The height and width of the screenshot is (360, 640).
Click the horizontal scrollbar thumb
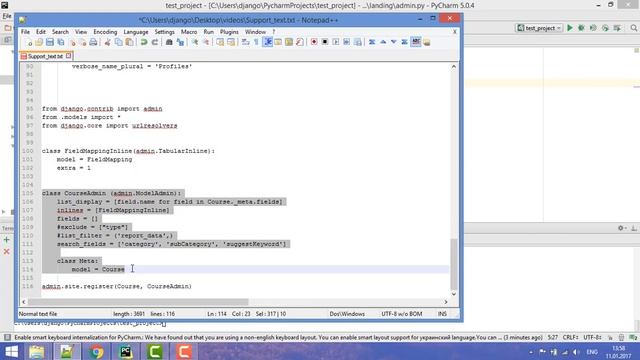tap(138, 302)
